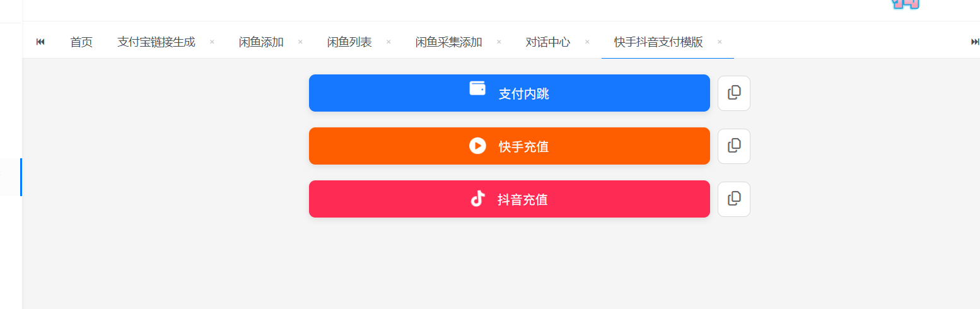Click the red 抖音充值 button

click(x=509, y=199)
